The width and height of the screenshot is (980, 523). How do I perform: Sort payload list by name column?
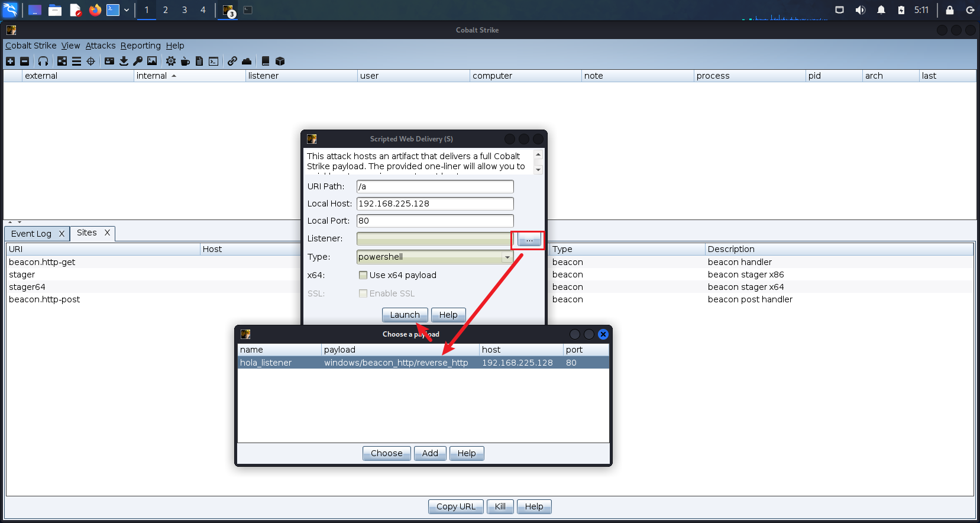click(280, 350)
